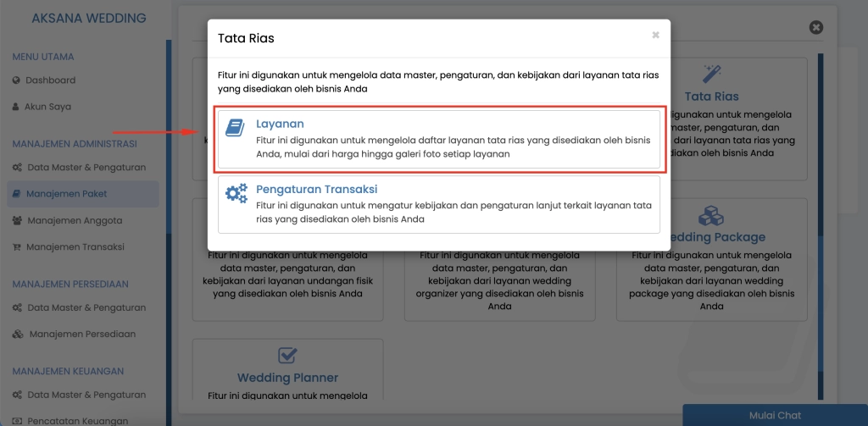This screenshot has height=426, width=868.
Task: Click the Manajemen Anggota group icon
Action: pyautogui.click(x=17, y=221)
